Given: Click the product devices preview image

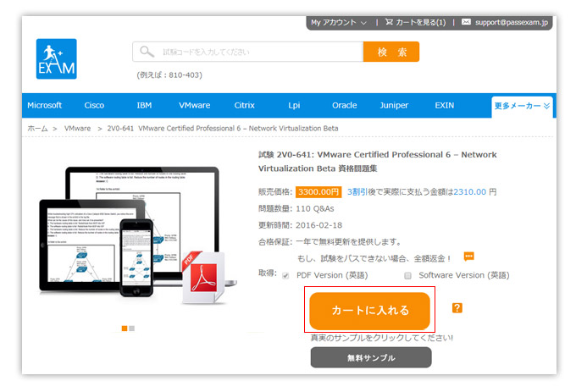Looking at the screenshot, I should (x=138, y=235).
